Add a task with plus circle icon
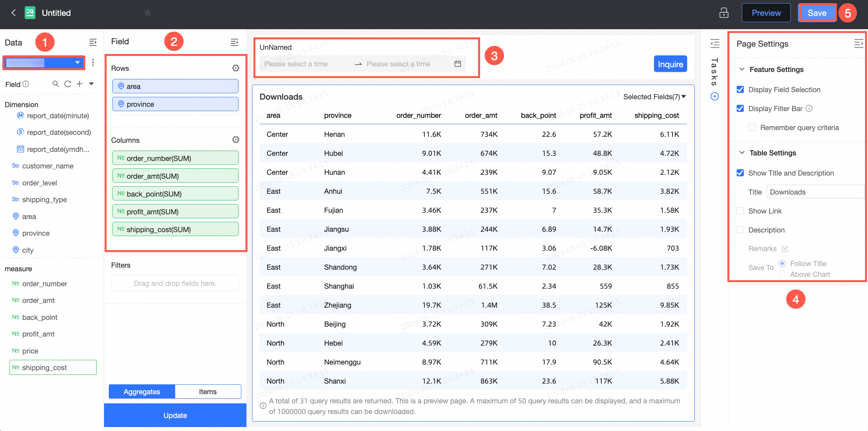 click(714, 96)
